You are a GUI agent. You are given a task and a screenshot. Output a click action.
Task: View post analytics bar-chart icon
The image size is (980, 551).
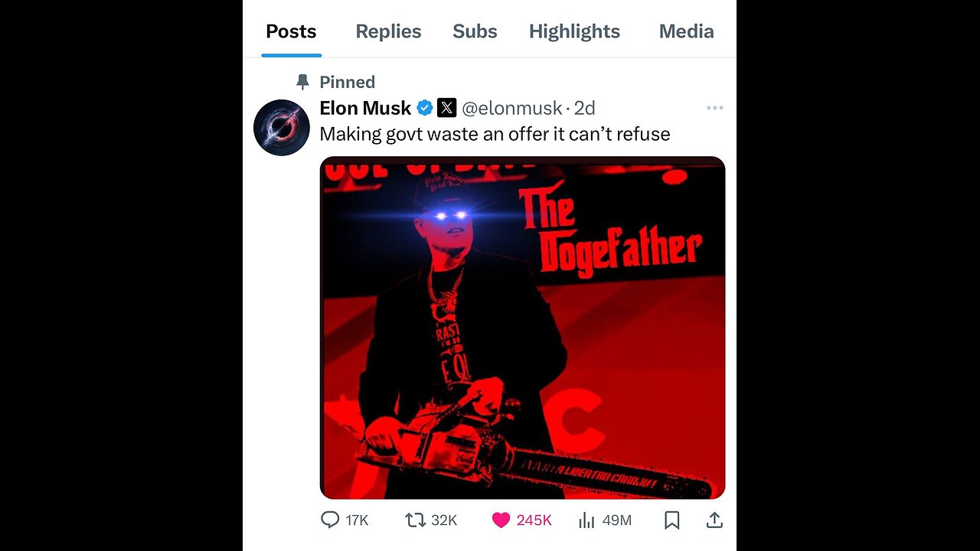point(586,520)
